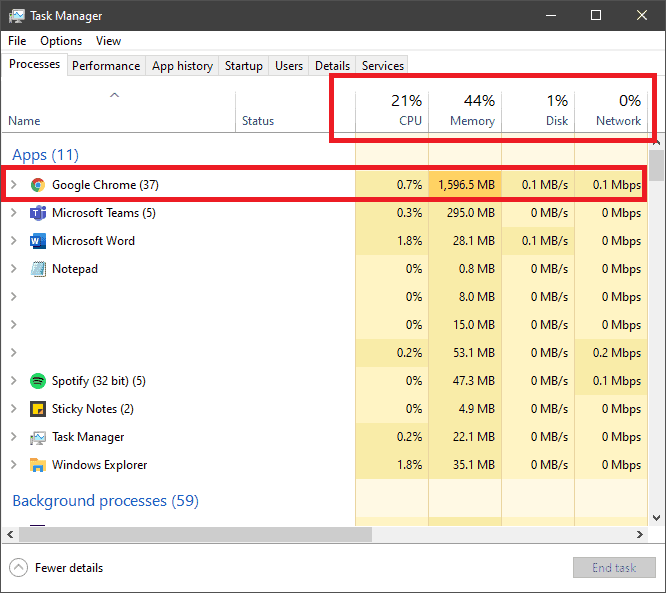This screenshot has width=666, height=593.
Task: Open the Options menu
Action: coord(61,41)
